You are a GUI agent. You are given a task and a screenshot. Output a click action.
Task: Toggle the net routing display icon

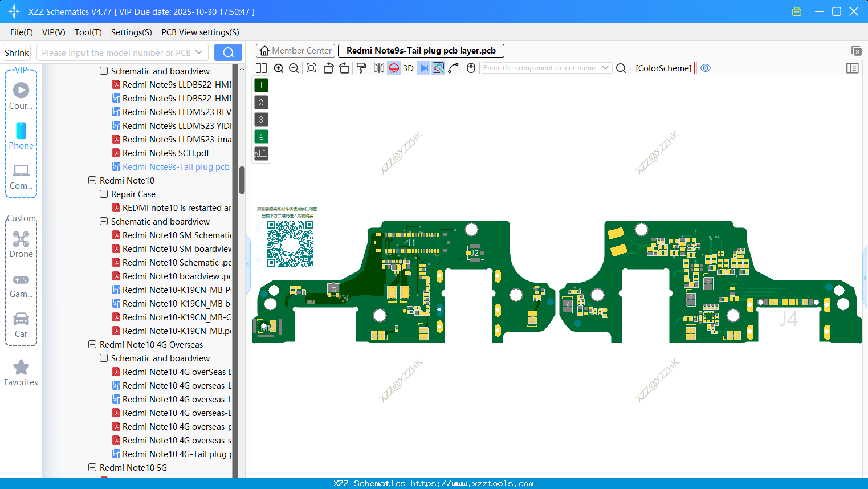[438, 68]
